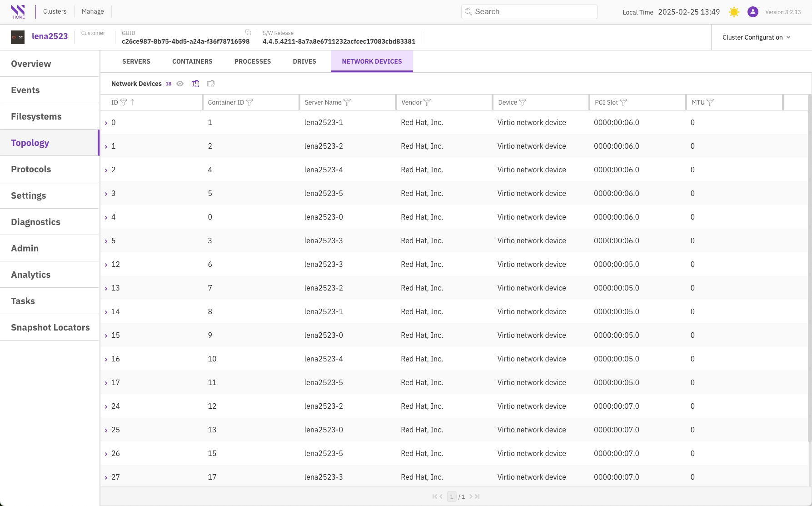Copy the cluster GUID with copy icon

coord(248,32)
